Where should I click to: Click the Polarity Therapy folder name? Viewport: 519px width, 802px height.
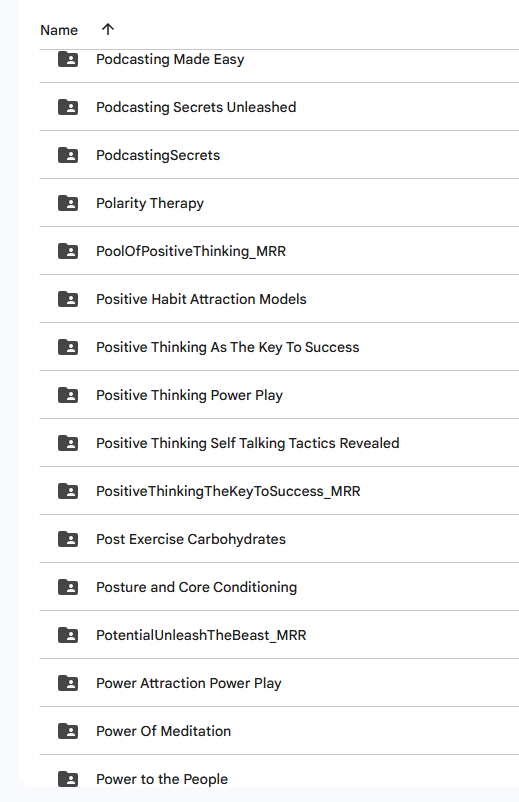pyautogui.click(x=150, y=204)
